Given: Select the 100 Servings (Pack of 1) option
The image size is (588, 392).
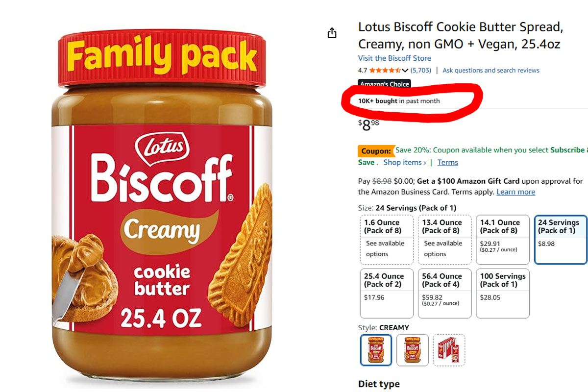Looking at the screenshot, I should tap(502, 293).
